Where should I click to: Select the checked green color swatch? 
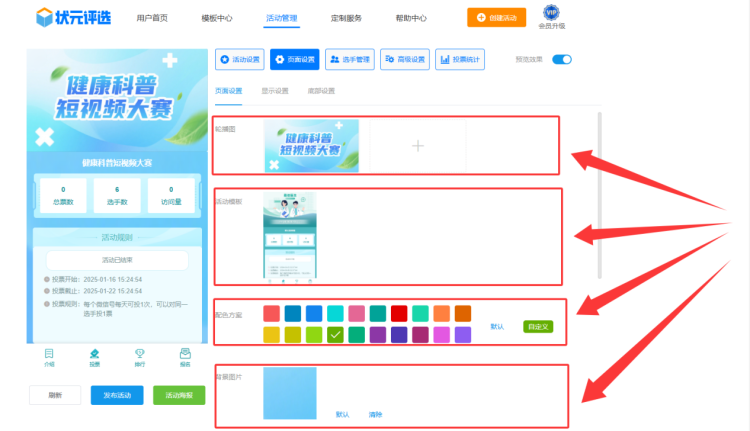click(336, 335)
